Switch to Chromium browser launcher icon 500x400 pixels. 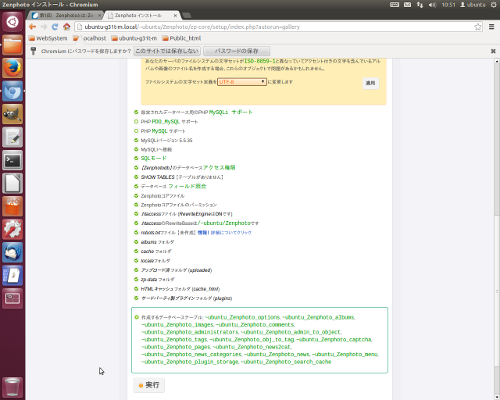[13, 91]
